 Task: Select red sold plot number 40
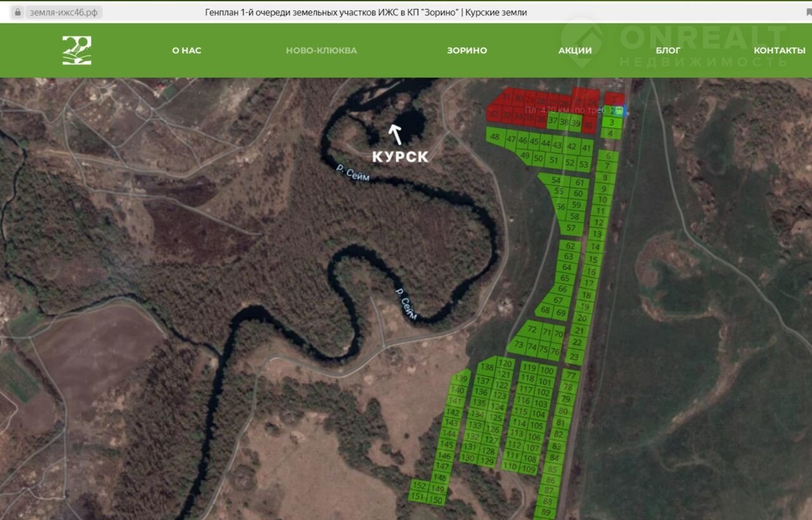[x=588, y=124]
